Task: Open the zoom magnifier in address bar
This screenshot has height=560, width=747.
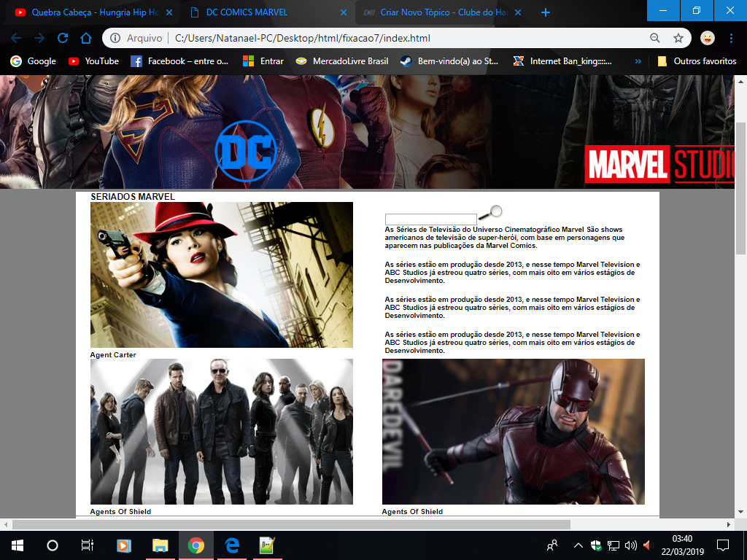Action: pos(655,38)
